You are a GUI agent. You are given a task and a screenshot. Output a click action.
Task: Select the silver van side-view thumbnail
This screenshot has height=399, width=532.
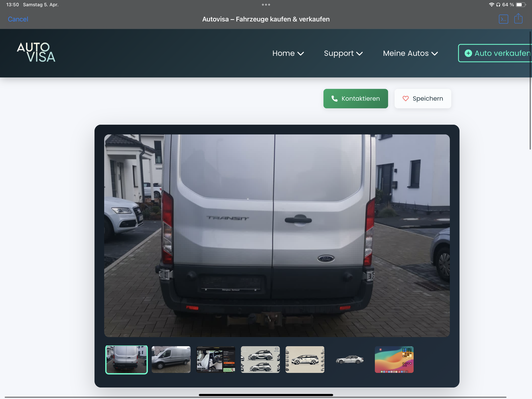[x=171, y=359]
